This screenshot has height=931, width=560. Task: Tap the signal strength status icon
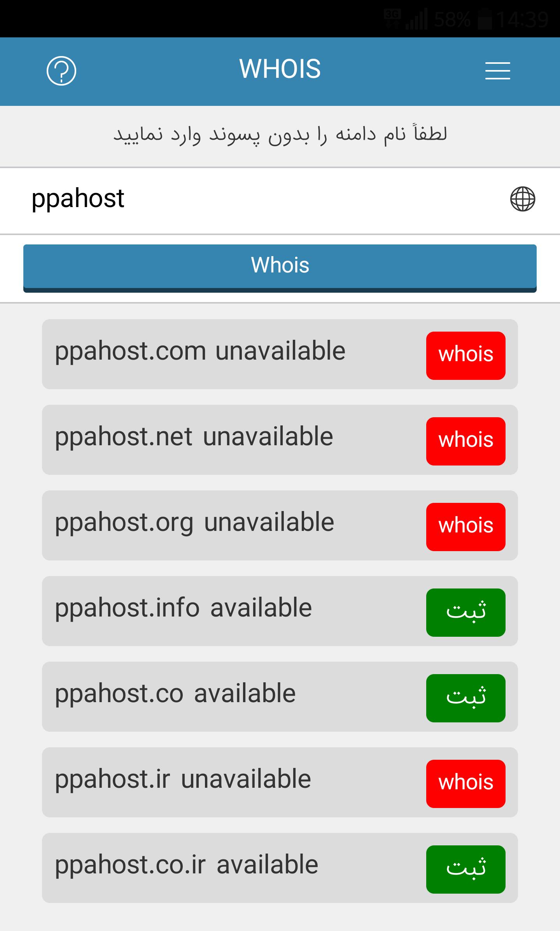(x=416, y=19)
